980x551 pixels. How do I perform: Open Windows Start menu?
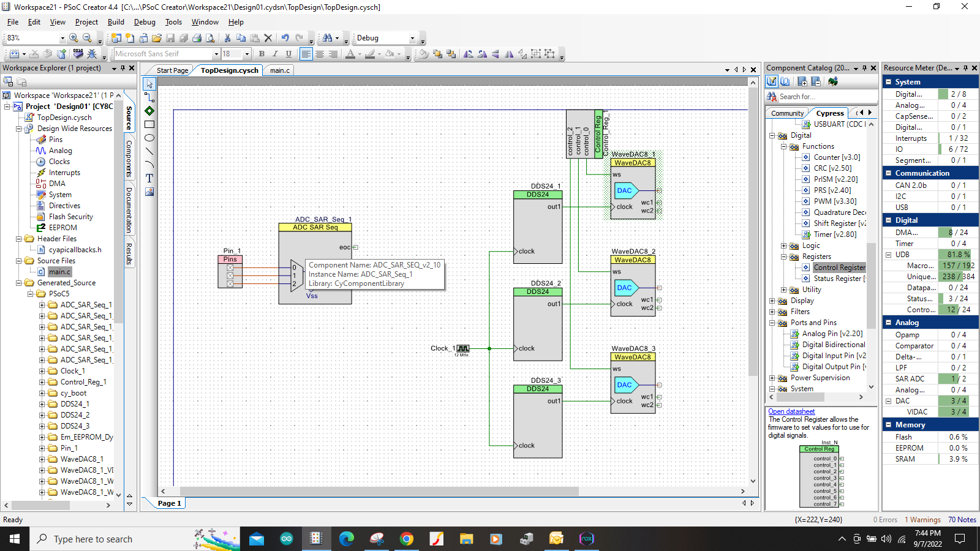pos(15,539)
